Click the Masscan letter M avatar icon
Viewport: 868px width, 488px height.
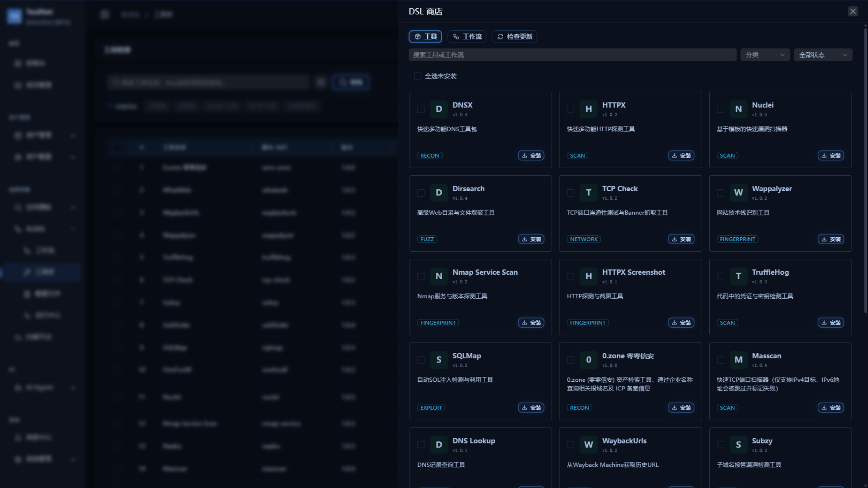pos(738,360)
